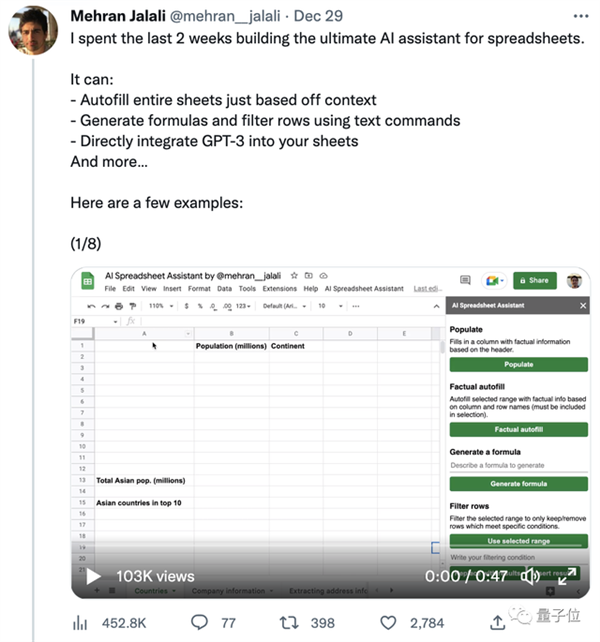Image resolution: width=600 pixels, height=642 pixels.
Task: Click into the formula description input field
Action: 518,466
